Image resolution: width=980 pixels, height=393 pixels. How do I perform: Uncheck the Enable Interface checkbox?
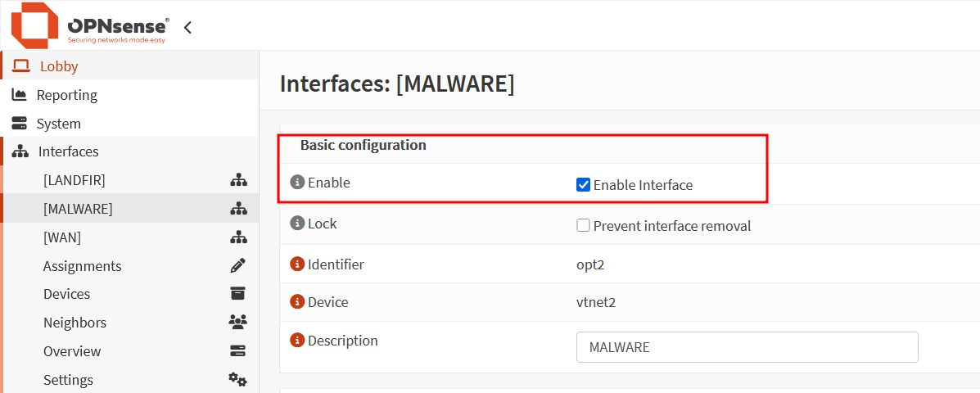582,185
